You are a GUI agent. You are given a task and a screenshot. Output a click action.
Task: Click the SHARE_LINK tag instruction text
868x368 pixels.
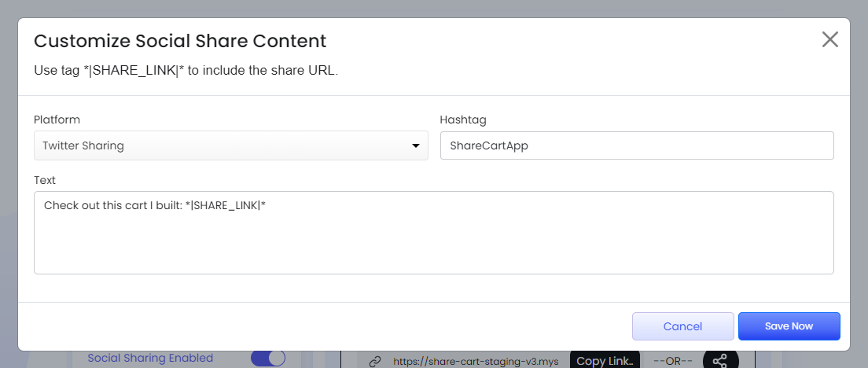[186, 71]
